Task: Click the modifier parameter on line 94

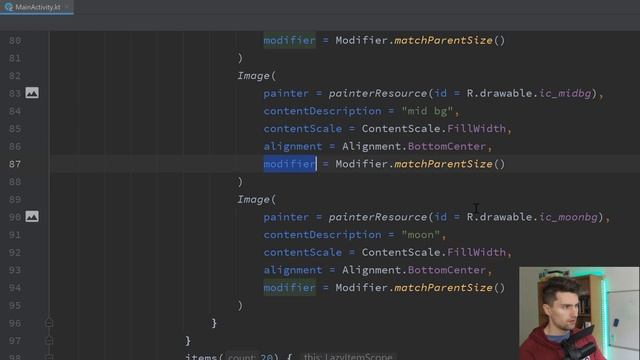Action: [x=289, y=288]
